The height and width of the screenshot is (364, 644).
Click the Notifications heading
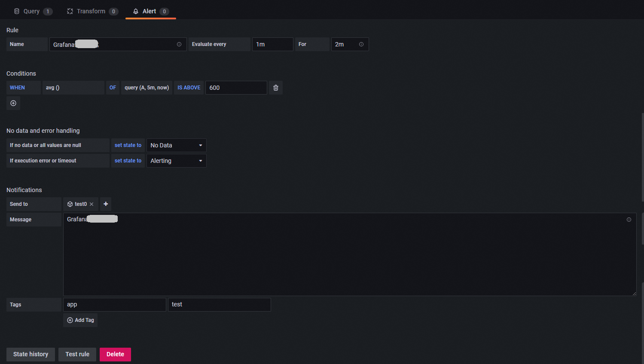24,190
